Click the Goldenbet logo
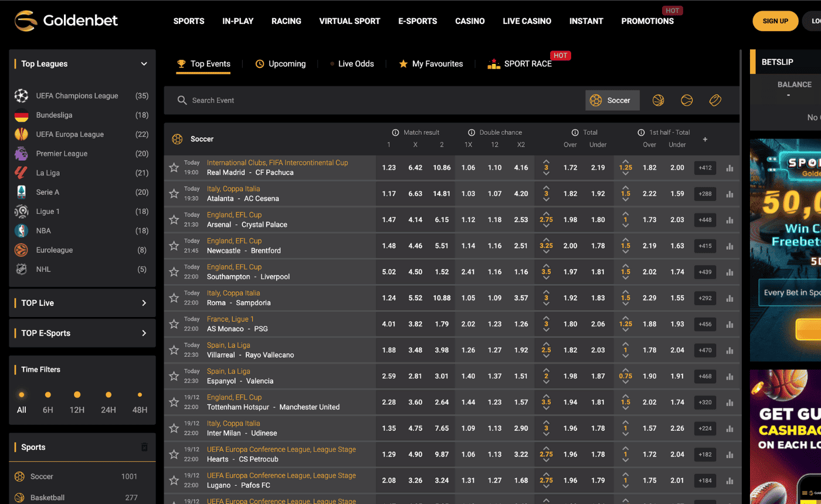This screenshot has height=504, width=821. click(66, 21)
